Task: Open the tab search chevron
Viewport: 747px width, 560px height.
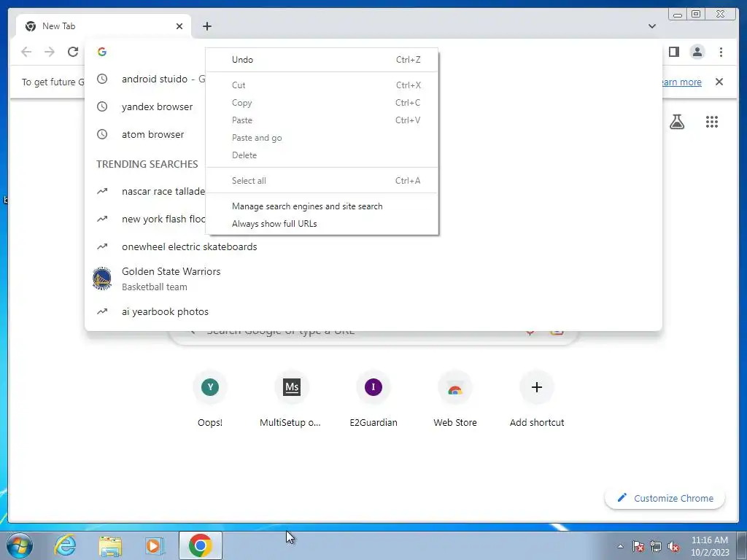Action: 651,26
